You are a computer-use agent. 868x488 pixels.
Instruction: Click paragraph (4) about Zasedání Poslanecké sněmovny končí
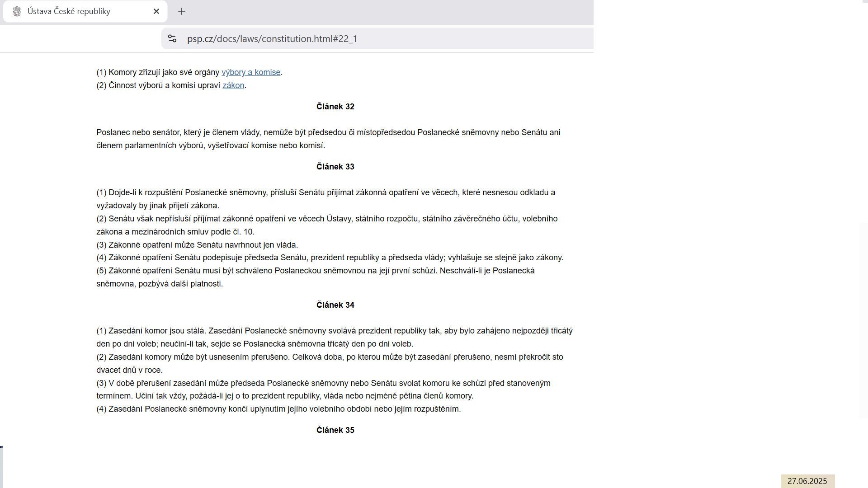coord(278,409)
